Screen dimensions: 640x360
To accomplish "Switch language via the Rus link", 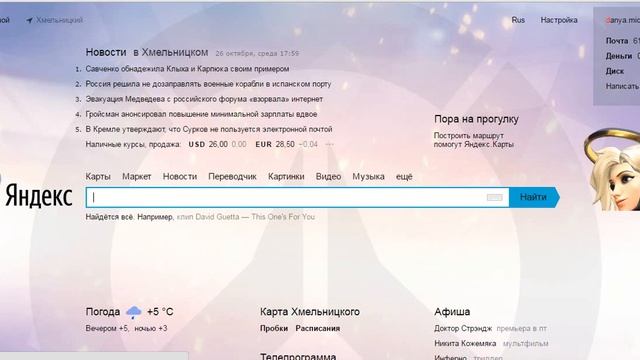I will 518,20.
